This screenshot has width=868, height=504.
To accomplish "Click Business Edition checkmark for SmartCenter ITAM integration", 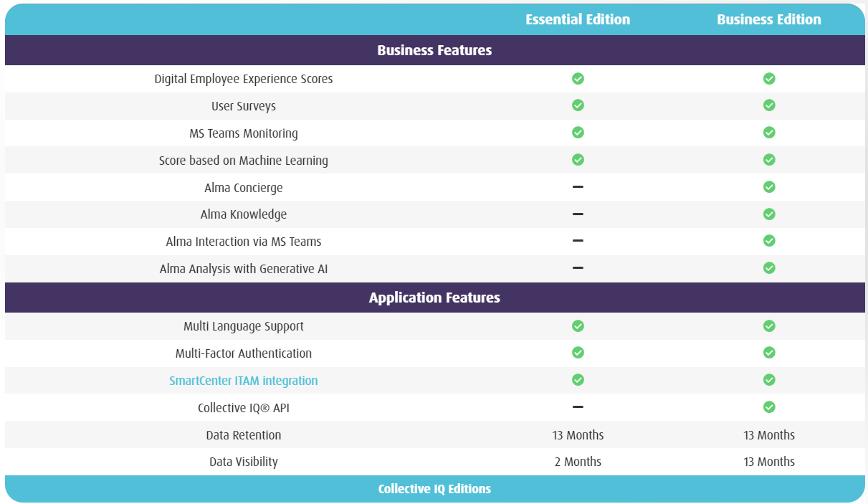I will [769, 380].
